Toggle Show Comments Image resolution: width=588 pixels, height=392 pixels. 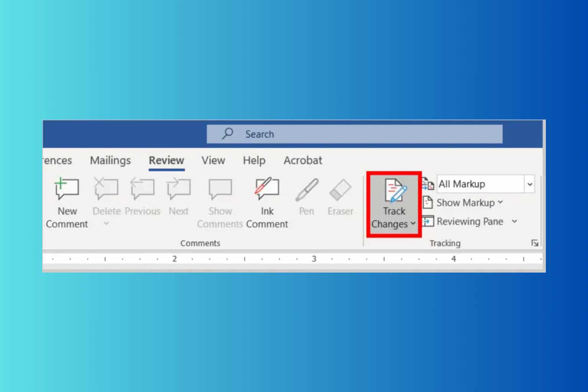point(220,190)
